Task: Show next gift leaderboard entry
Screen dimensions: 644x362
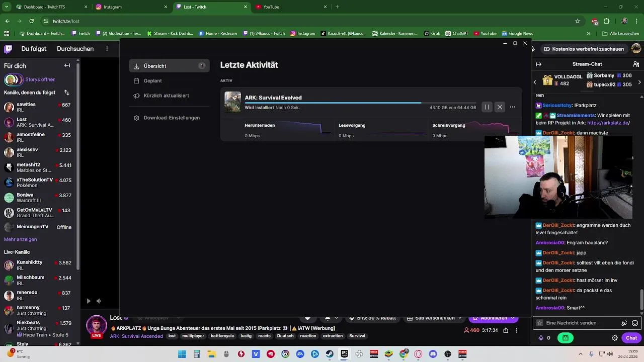Action: tap(639, 82)
